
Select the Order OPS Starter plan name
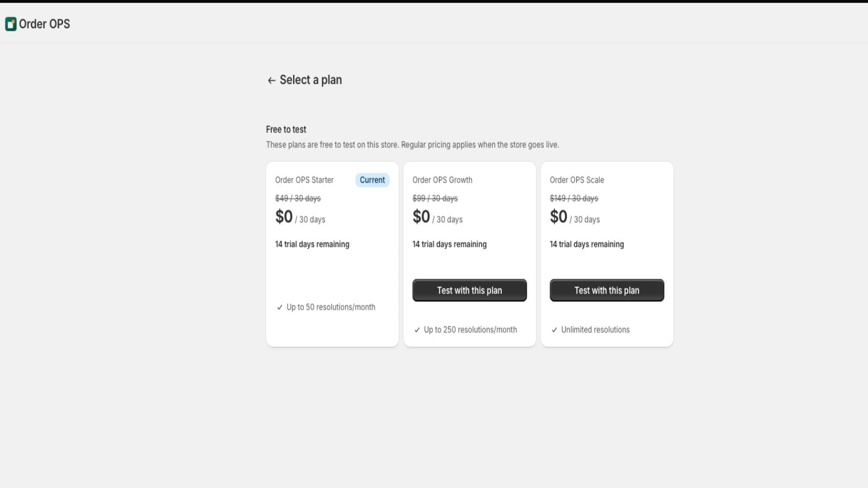point(304,180)
